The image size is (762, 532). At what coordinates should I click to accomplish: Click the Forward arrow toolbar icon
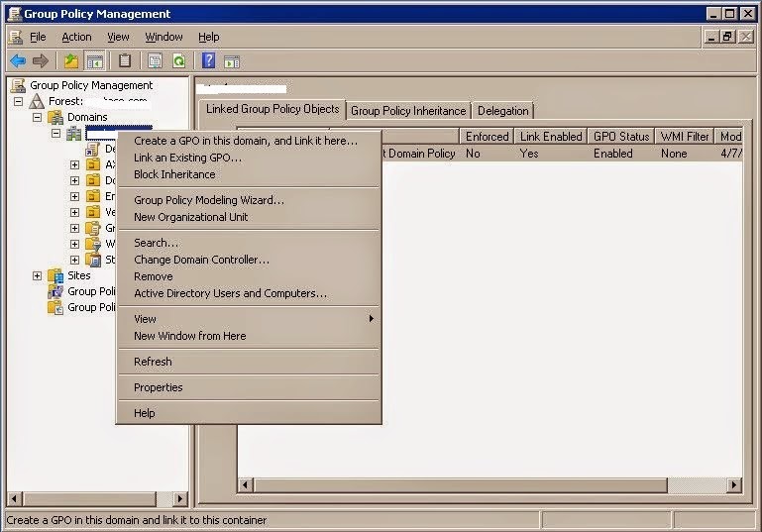[41, 61]
